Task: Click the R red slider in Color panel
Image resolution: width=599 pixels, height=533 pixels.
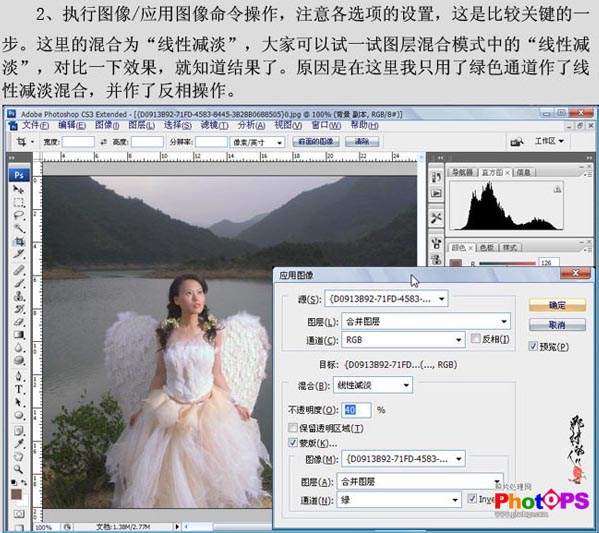Action: (507, 263)
